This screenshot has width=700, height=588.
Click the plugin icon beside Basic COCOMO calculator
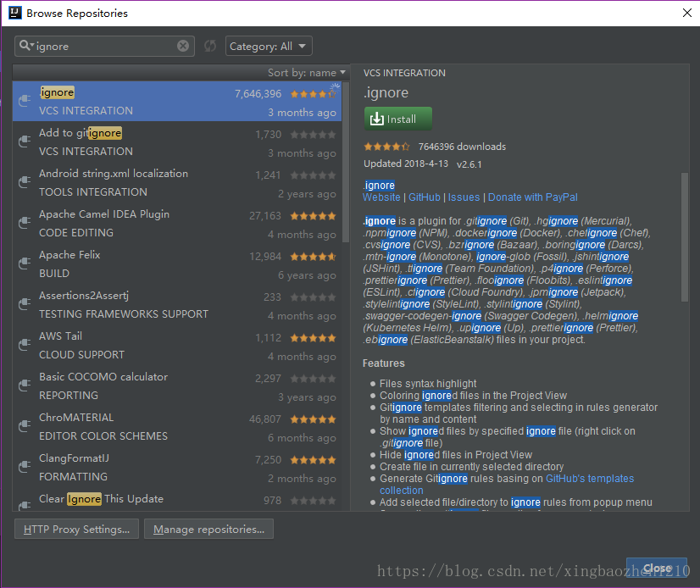point(25,386)
